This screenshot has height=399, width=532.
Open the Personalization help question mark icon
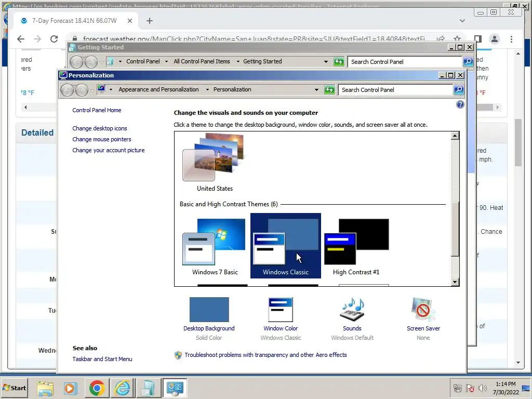(x=460, y=104)
